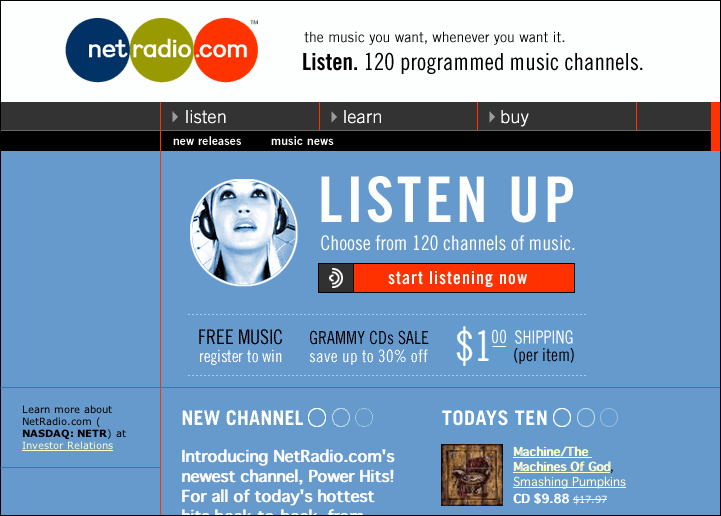721x516 pixels.
Task: Click the woman with headphones image
Action: point(244,232)
